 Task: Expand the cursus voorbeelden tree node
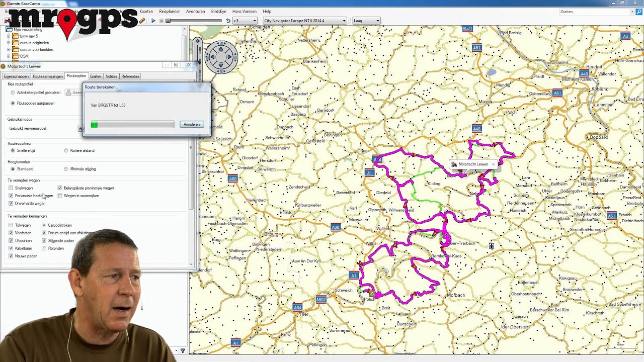[x=9, y=49]
